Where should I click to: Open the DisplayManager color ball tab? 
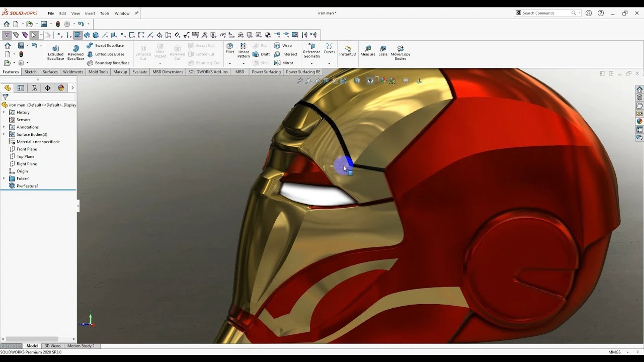coord(61,88)
